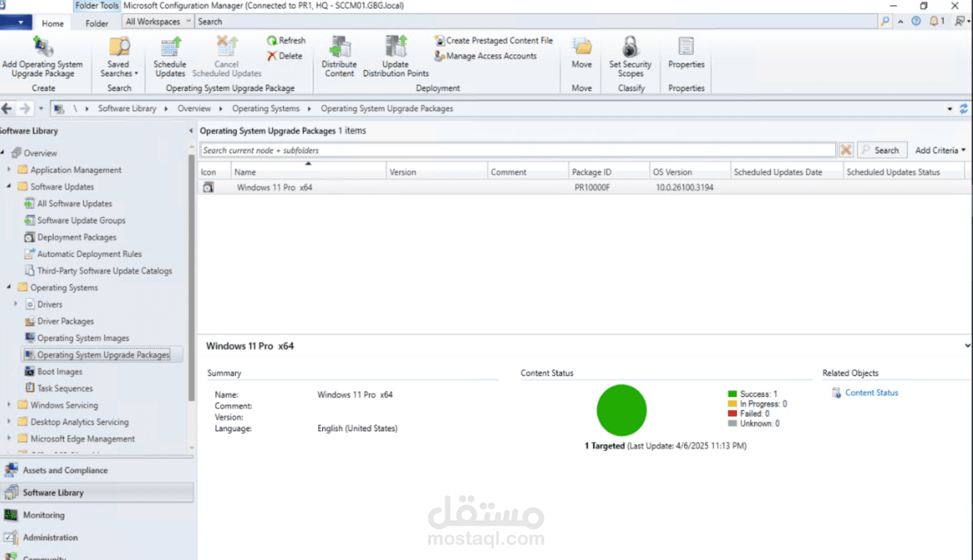
Task: Open the address bar history dropdown
Action: tap(950, 108)
